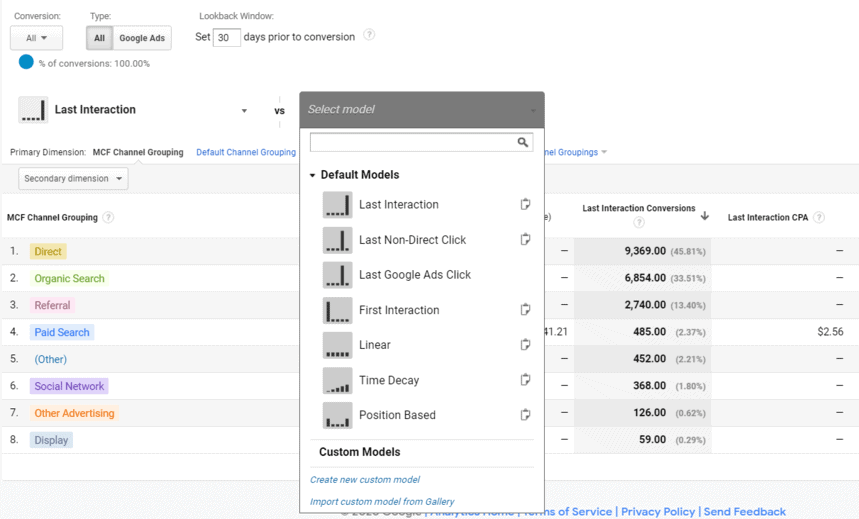Click the Last Interaction model bar icon

[337, 205]
